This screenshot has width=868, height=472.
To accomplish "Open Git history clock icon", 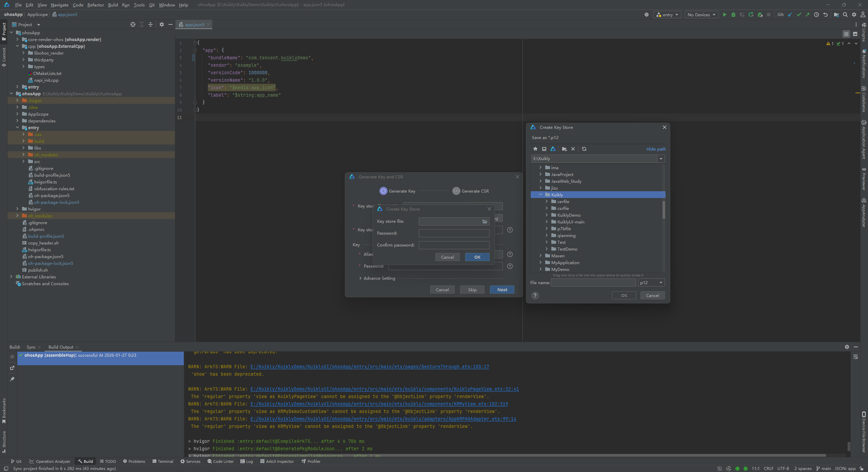I will (x=816, y=15).
